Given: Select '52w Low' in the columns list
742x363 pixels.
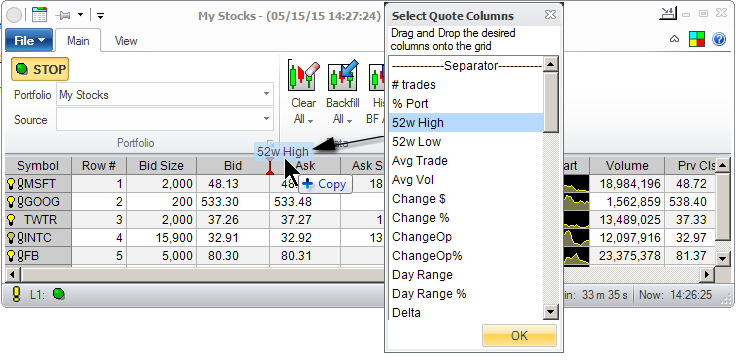Looking at the screenshot, I should [x=467, y=142].
